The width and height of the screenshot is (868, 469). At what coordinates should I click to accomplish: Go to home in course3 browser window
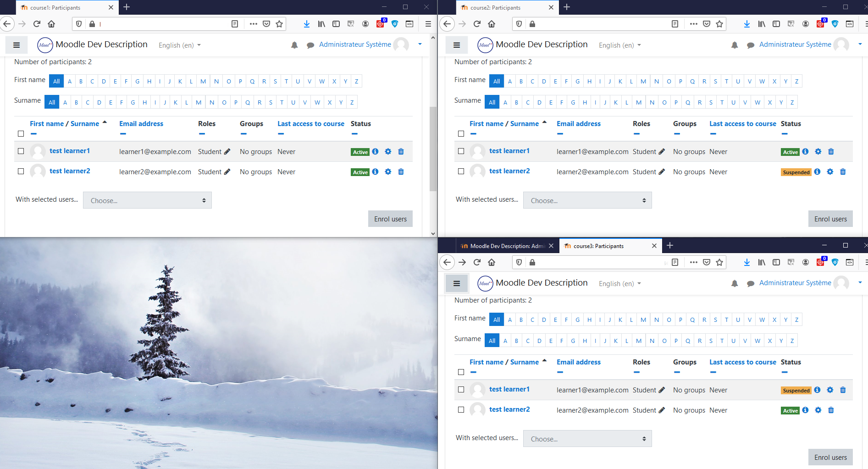492,262
